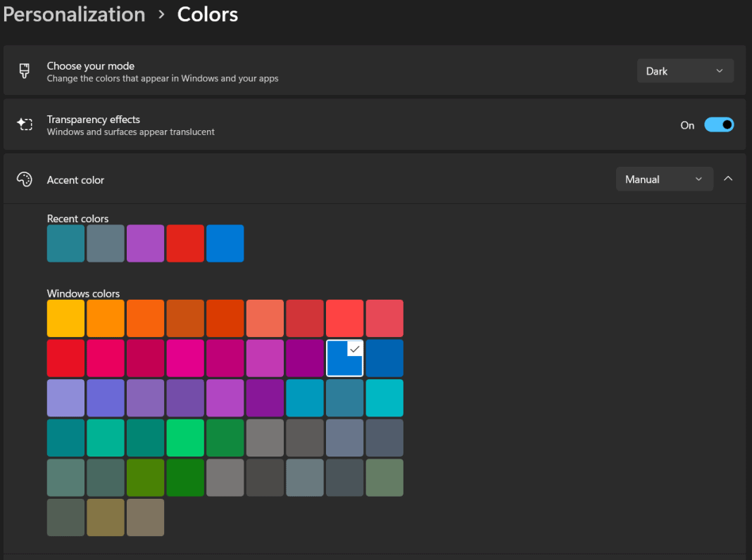
Task: Click the palette icon next to Accent color
Action: coord(25,179)
